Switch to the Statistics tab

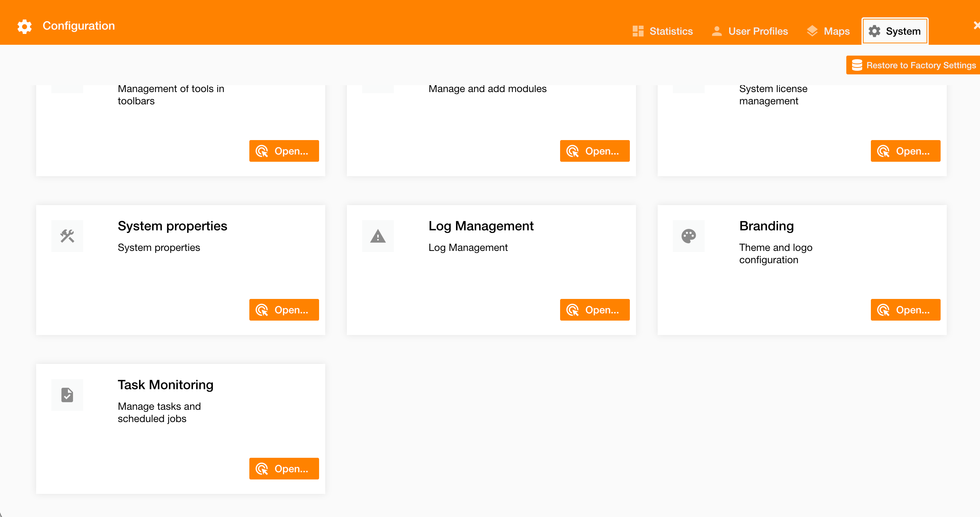coord(663,31)
